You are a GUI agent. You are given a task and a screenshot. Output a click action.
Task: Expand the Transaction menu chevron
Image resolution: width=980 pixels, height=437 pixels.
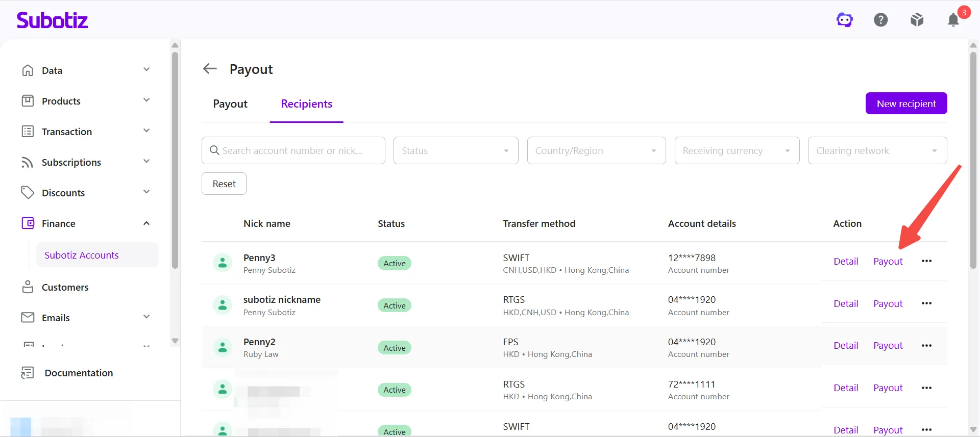click(146, 131)
